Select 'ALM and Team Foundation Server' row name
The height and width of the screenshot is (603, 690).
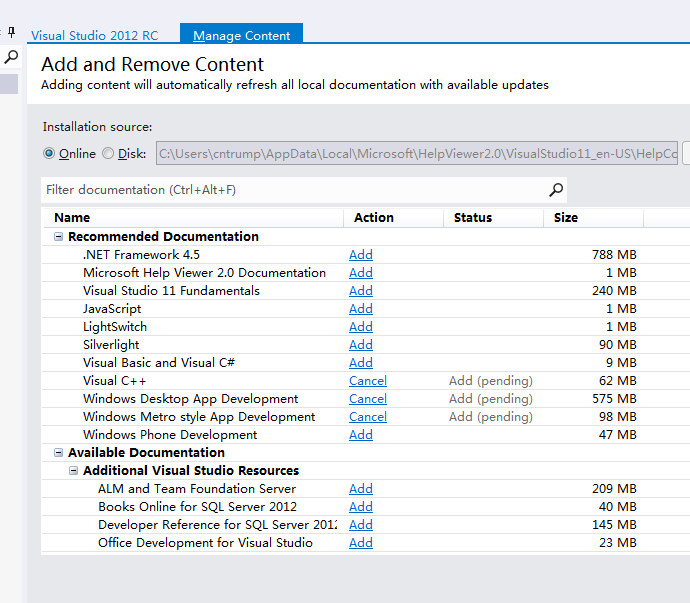coord(197,489)
